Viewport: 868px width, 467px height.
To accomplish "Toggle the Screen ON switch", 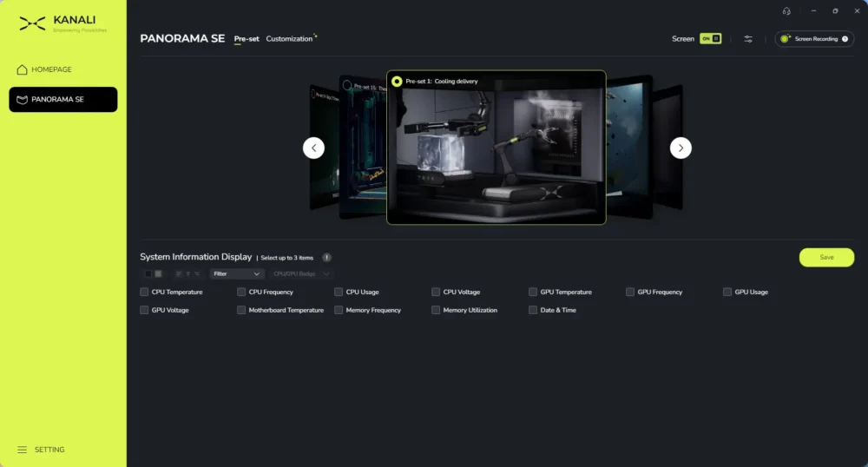I will (x=710, y=39).
